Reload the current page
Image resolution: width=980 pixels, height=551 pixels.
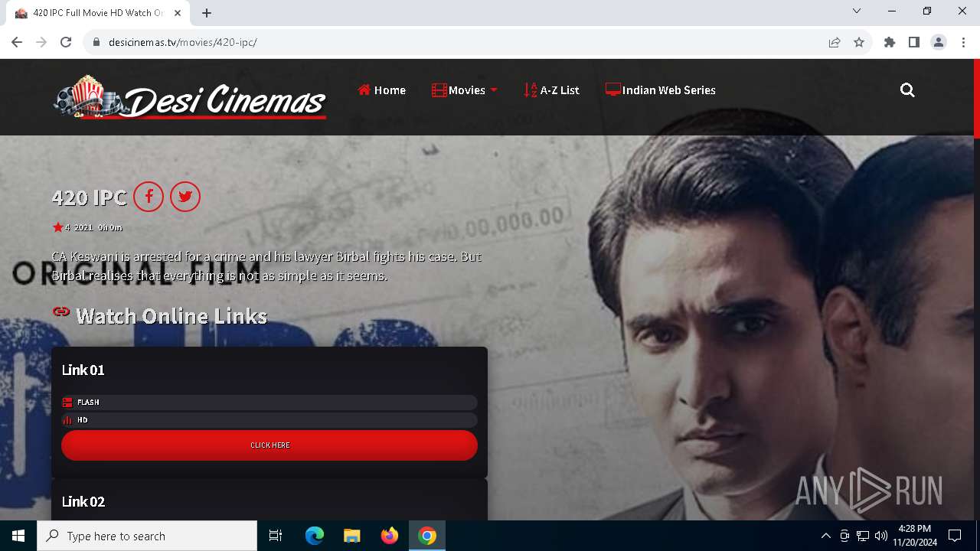(x=66, y=42)
